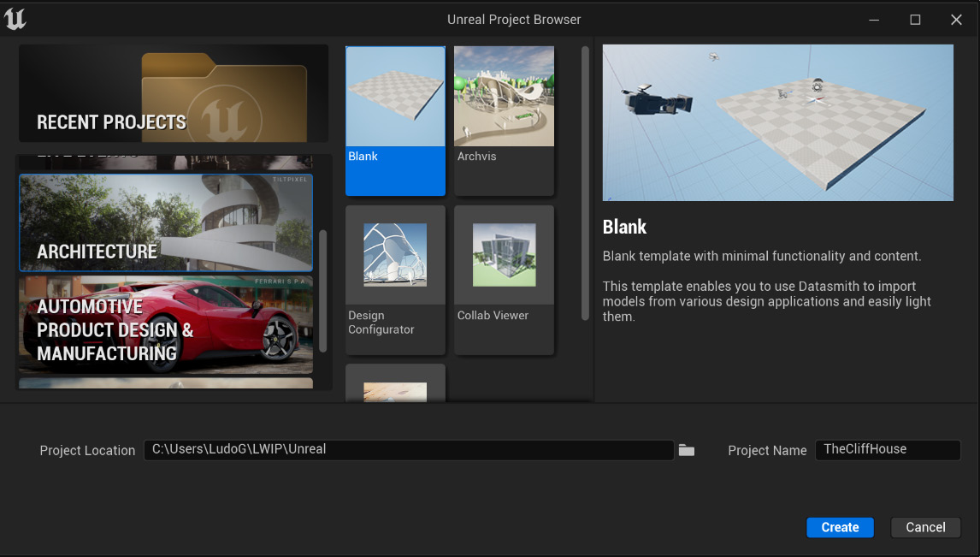Screen dimensions: 980x557
Task: Click the template list scrollbar
Action: (585, 183)
